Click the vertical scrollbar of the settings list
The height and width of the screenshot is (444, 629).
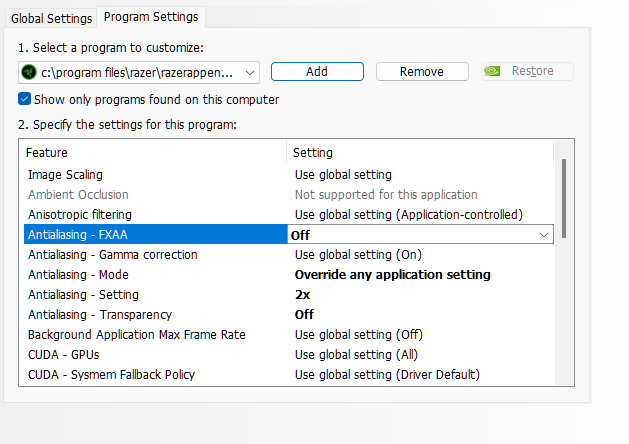point(564,198)
